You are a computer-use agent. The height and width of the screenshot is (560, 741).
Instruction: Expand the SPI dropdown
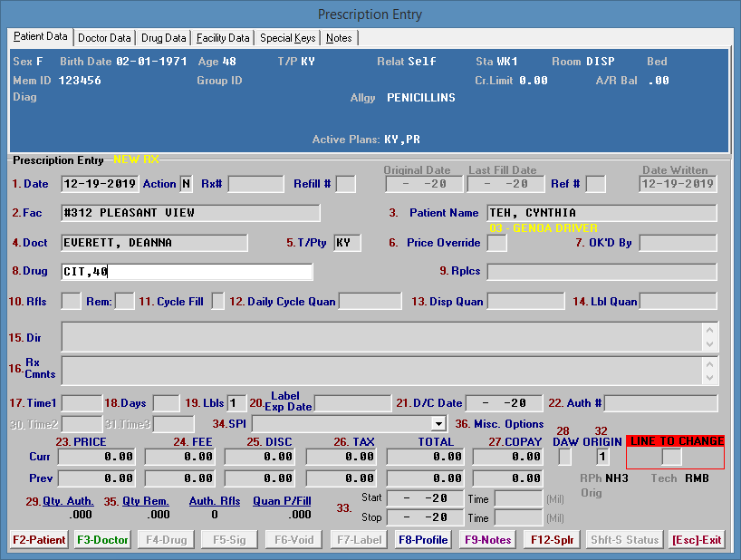click(x=438, y=423)
